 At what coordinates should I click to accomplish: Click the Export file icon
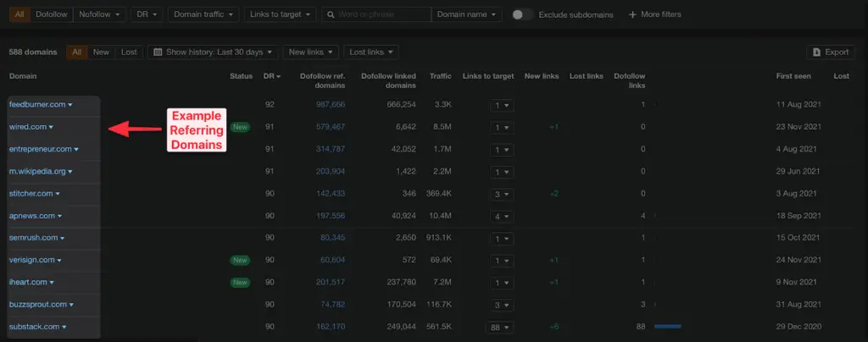[816, 52]
